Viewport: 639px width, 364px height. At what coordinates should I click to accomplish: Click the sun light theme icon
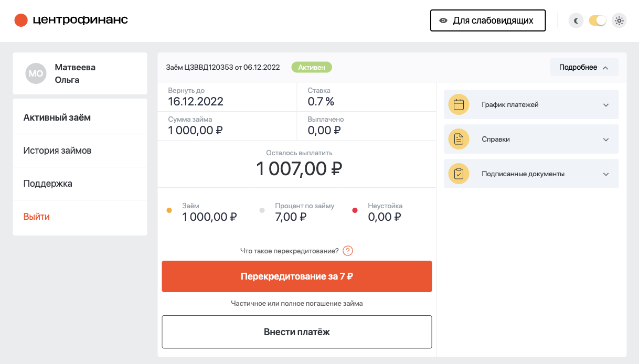(619, 21)
